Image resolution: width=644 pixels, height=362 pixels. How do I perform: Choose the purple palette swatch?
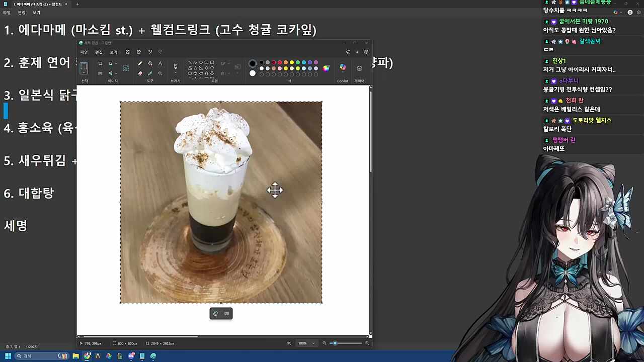(316, 62)
